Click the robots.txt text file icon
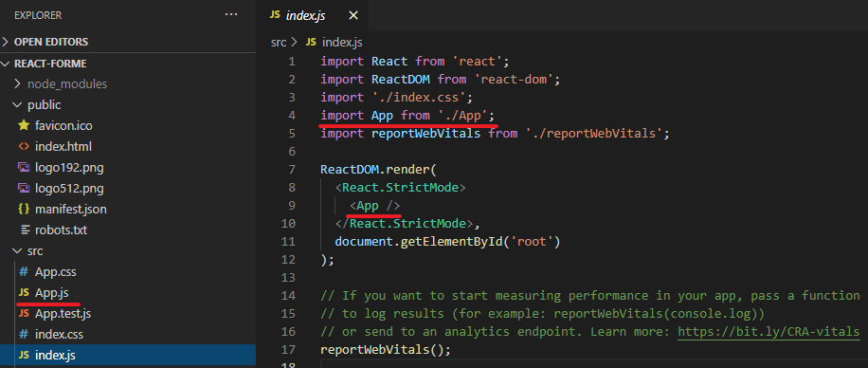868x368 pixels. click(x=25, y=230)
